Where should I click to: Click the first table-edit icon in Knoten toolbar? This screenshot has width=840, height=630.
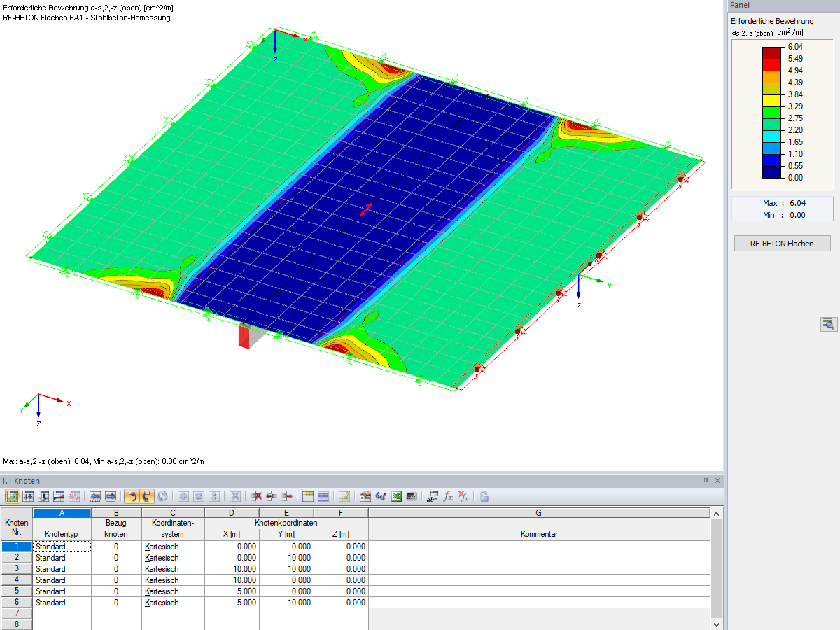[x=13, y=496]
